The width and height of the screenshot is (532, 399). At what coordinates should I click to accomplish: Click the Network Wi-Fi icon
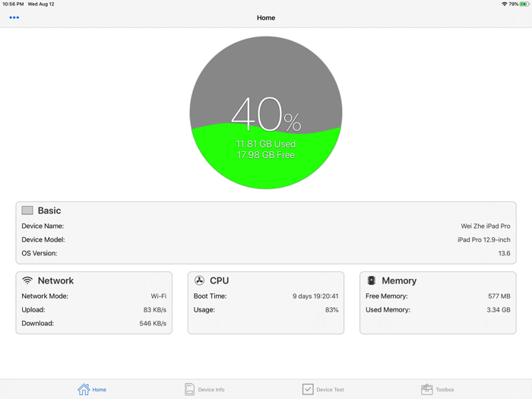pyautogui.click(x=27, y=280)
